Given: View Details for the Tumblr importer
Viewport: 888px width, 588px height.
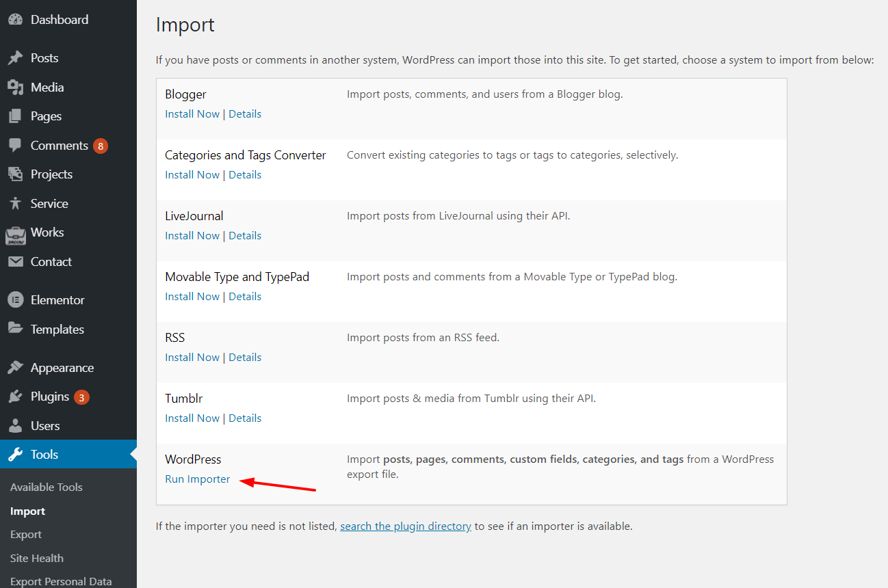Looking at the screenshot, I should click(245, 418).
